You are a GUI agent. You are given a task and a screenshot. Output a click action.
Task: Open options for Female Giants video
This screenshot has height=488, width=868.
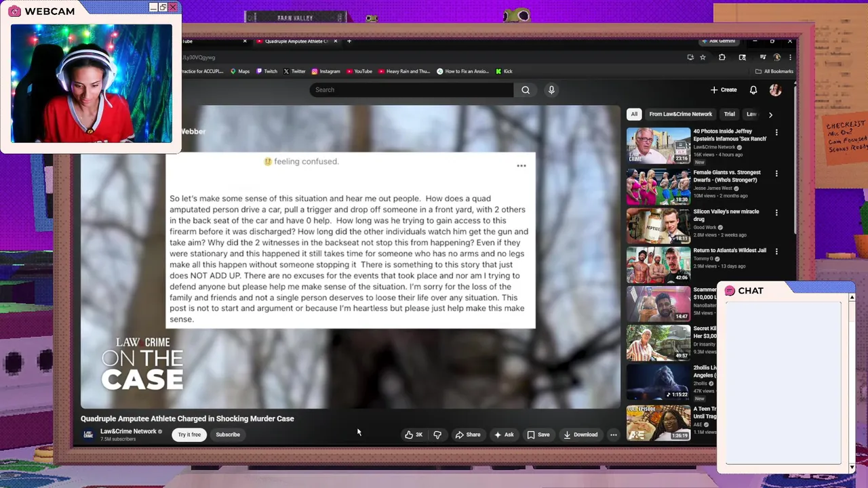(776, 174)
